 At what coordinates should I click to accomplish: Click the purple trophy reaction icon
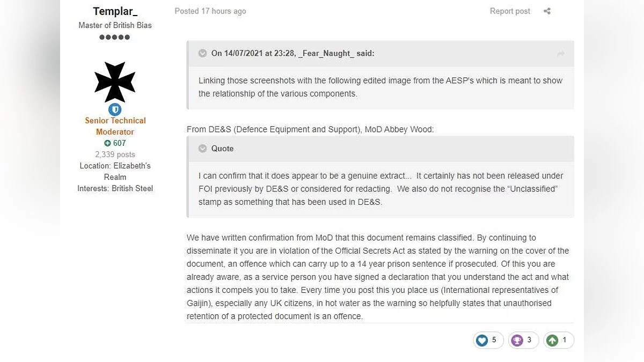[x=517, y=340]
